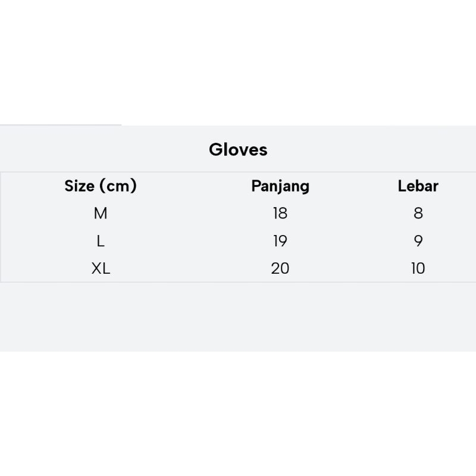Click the Size (cm) column header
The height and width of the screenshot is (476, 476).
pos(101,186)
